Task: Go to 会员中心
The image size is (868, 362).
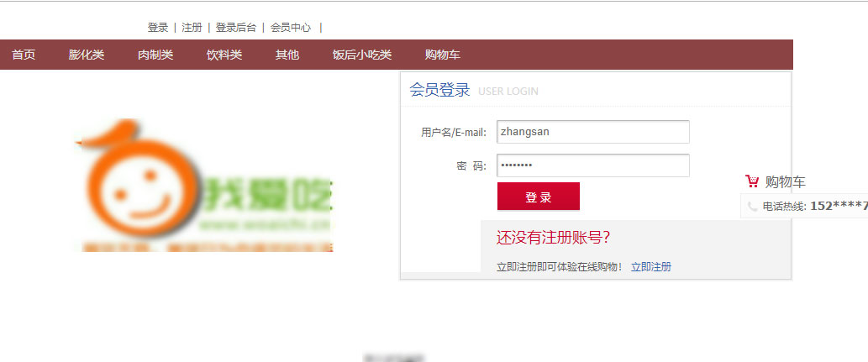Action: 291,27
